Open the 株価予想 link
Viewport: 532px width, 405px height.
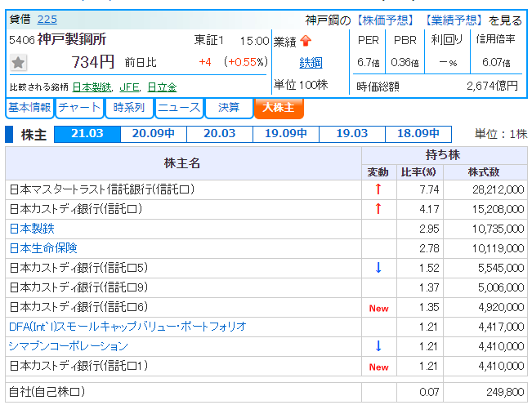click(x=386, y=20)
